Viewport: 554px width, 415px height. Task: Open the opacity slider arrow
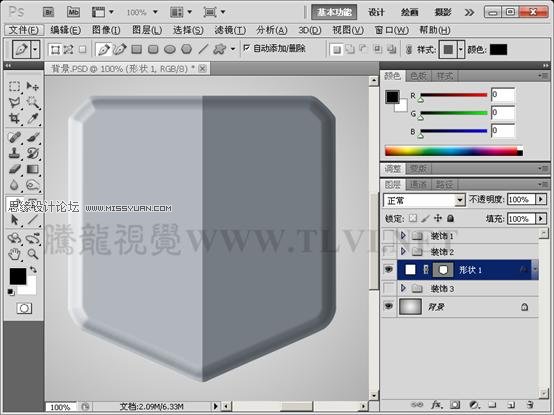point(541,199)
